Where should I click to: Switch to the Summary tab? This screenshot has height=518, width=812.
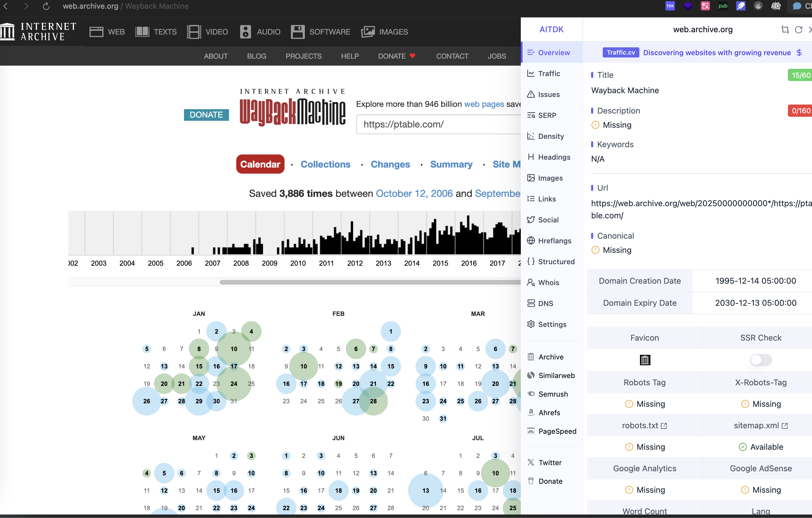451,164
